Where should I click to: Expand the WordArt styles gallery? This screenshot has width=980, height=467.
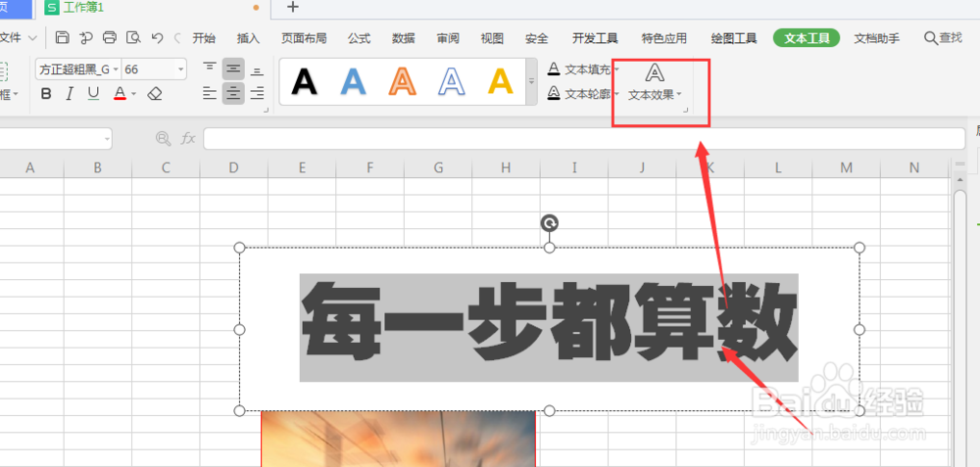[x=532, y=82]
